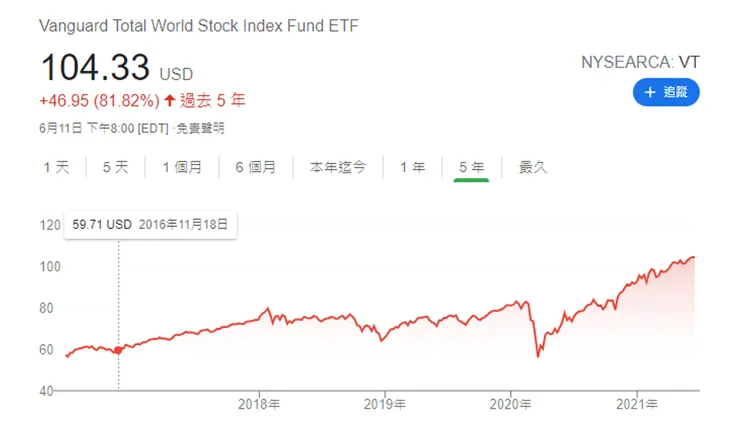
Task: Switch to the 1 個月 range tab
Action: click(181, 167)
